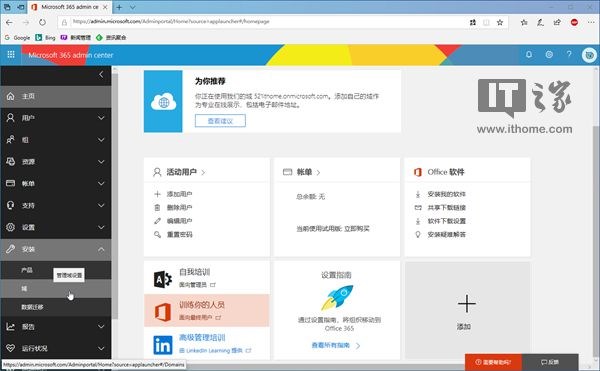The width and height of the screenshot is (600, 371).
Task: Click the LinkedIn logo training tile
Action: 163,345
